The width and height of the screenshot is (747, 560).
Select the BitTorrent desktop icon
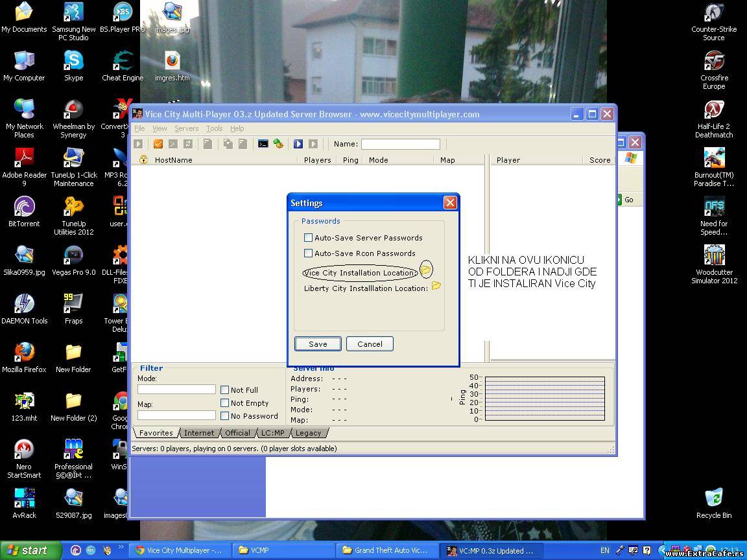pyautogui.click(x=24, y=211)
